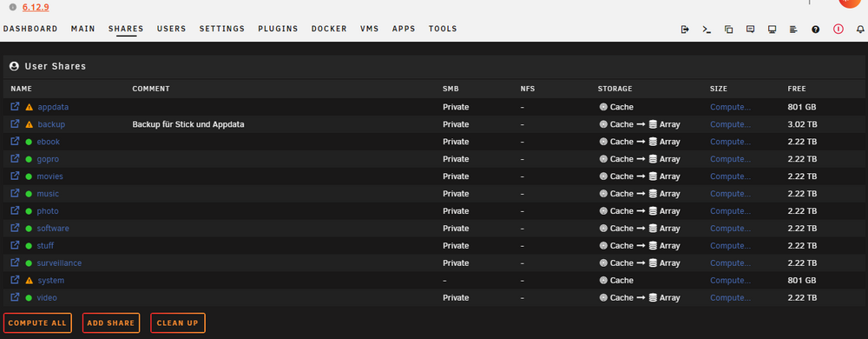Open the 6.12.9 version link

36,8
